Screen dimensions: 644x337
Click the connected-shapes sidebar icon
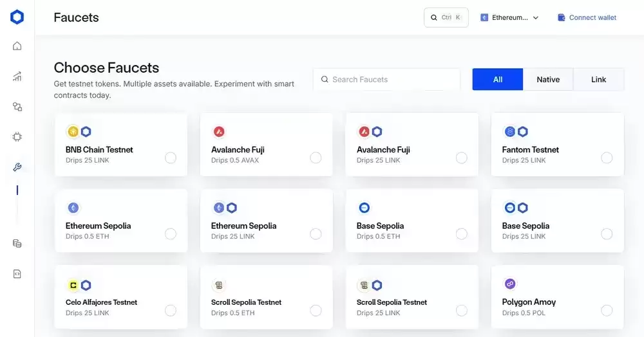pos(17,107)
